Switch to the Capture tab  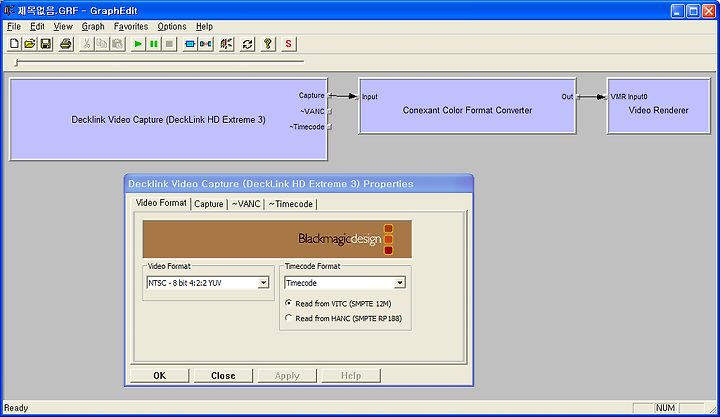pyautogui.click(x=208, y=204)
